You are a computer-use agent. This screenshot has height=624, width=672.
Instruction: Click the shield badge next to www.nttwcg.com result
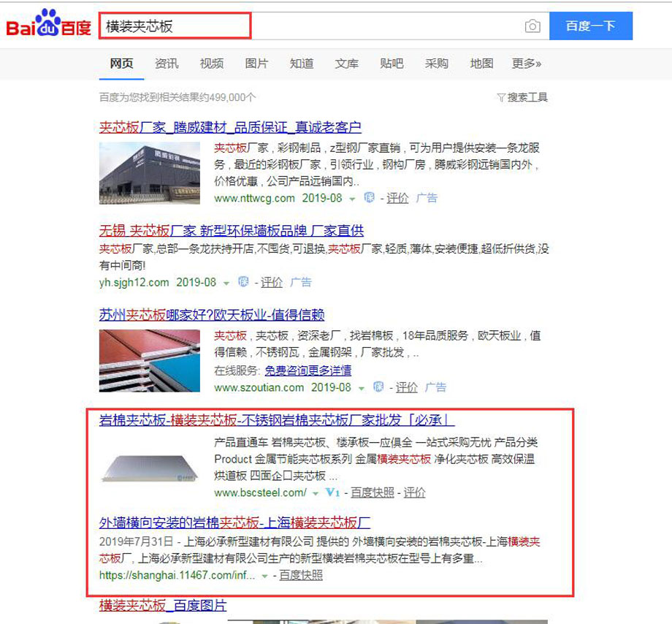click(x=369, y=197)
